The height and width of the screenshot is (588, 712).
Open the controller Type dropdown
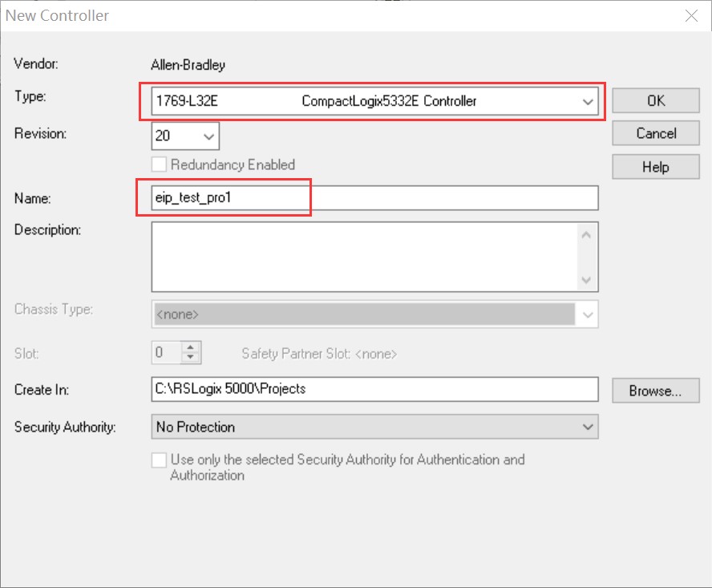(588, 101)
